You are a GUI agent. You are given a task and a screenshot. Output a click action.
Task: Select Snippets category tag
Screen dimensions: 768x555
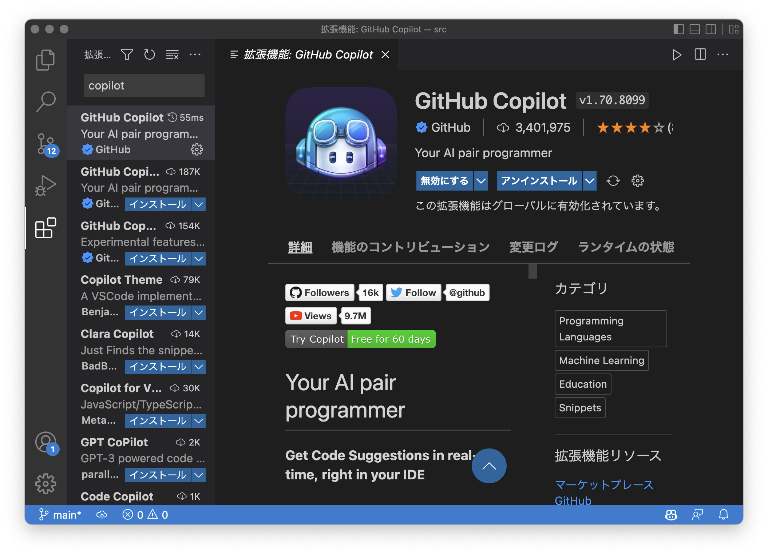click(x=580, y=408)
